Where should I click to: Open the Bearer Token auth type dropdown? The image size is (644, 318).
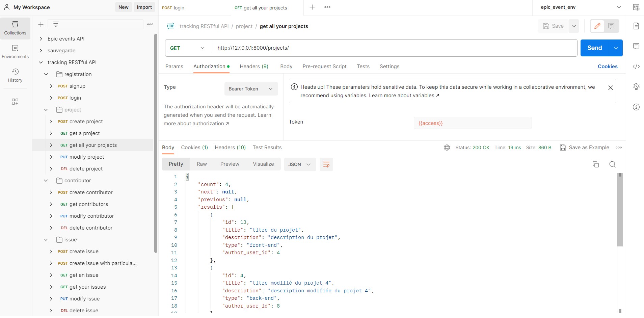251,89
